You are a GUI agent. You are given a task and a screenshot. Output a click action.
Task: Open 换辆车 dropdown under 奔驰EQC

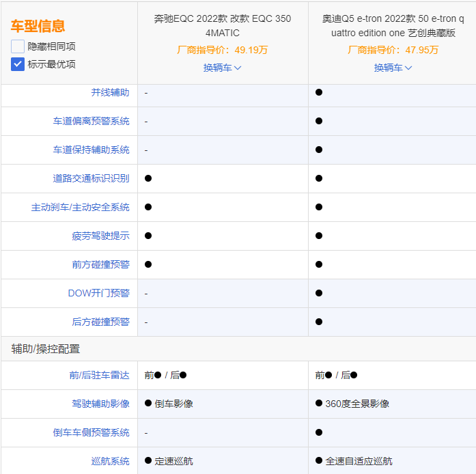222,68
